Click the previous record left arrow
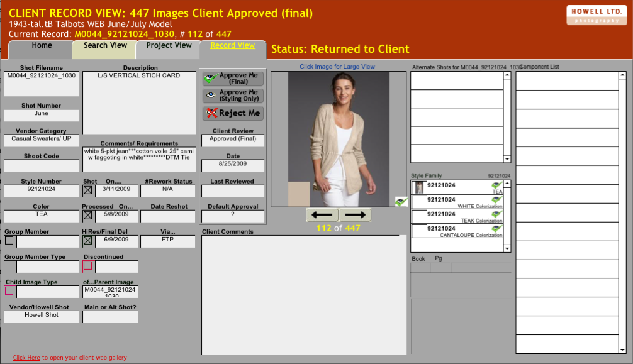 click(322, 215)
